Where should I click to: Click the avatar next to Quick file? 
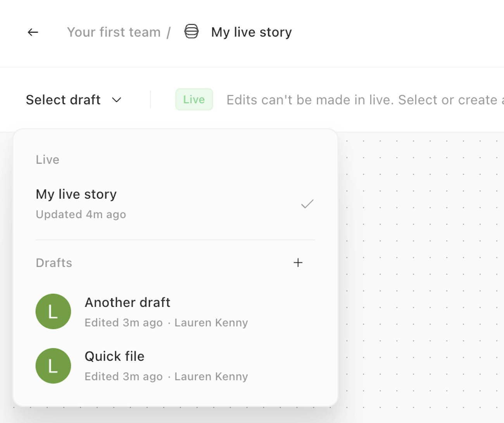[x=53, y=366]
